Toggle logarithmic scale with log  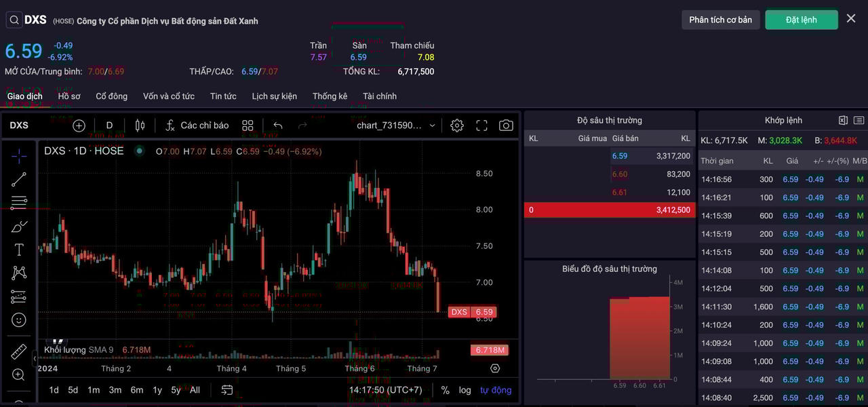click(465, 390)
